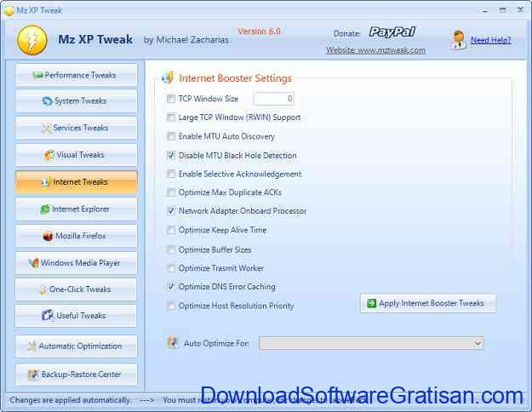Open Mozilla Firefox tweaks section
This screenshot has width=532, height=412.
point(77,236)
